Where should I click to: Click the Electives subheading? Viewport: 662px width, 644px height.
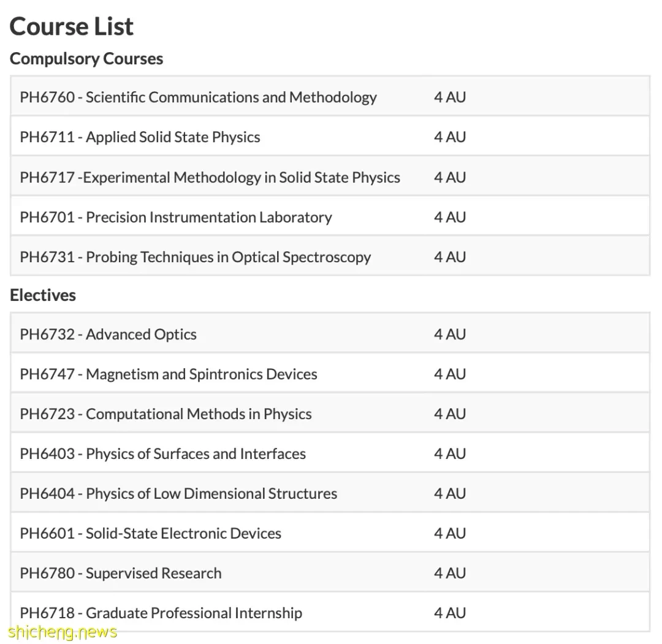point(43,295)
